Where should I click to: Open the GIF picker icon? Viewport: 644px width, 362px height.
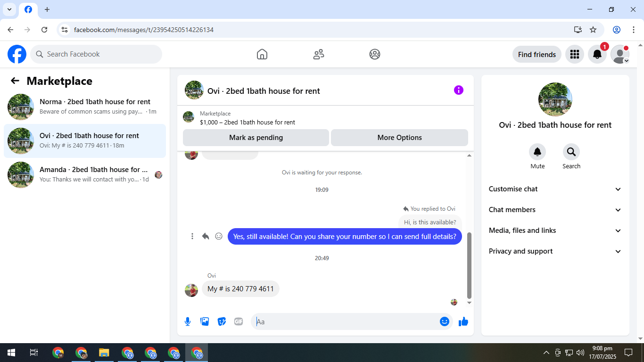point(239,321)
